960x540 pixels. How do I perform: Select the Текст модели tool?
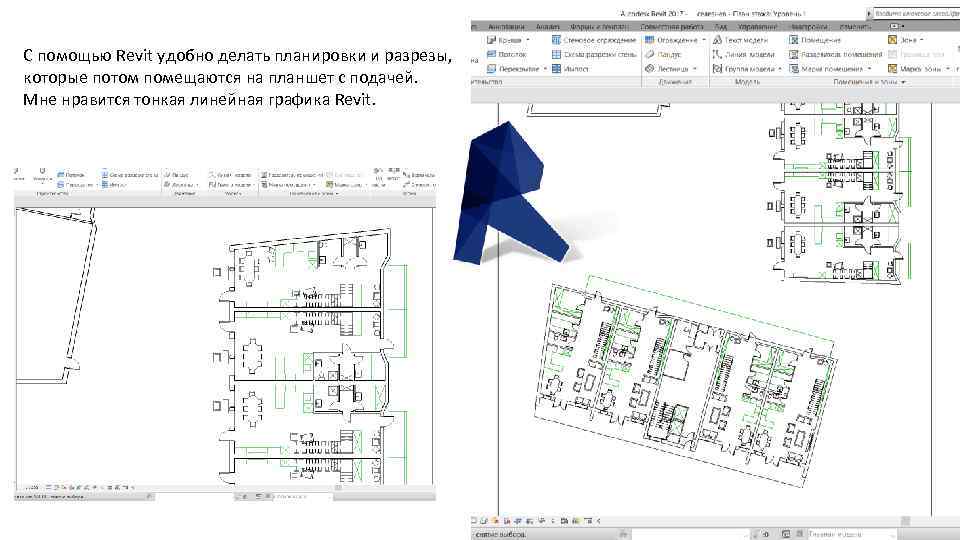pos(741,40)
